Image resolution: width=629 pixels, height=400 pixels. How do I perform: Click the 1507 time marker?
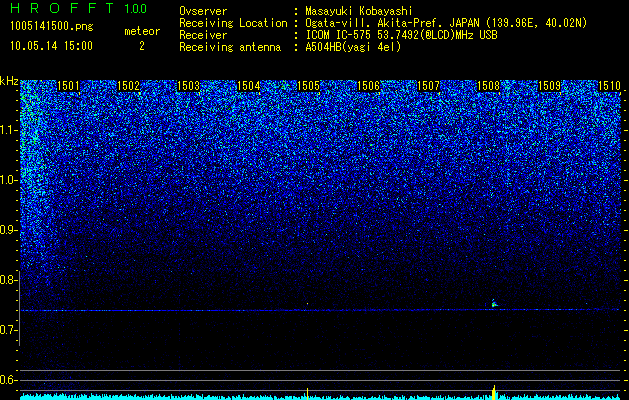click(x=428, y=86)
